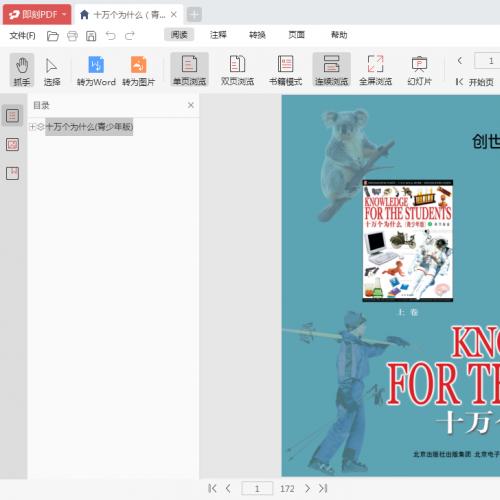Click the 172 total page count
The width and height of the screenshot is (500, 500).
click(x=287, y=489)
